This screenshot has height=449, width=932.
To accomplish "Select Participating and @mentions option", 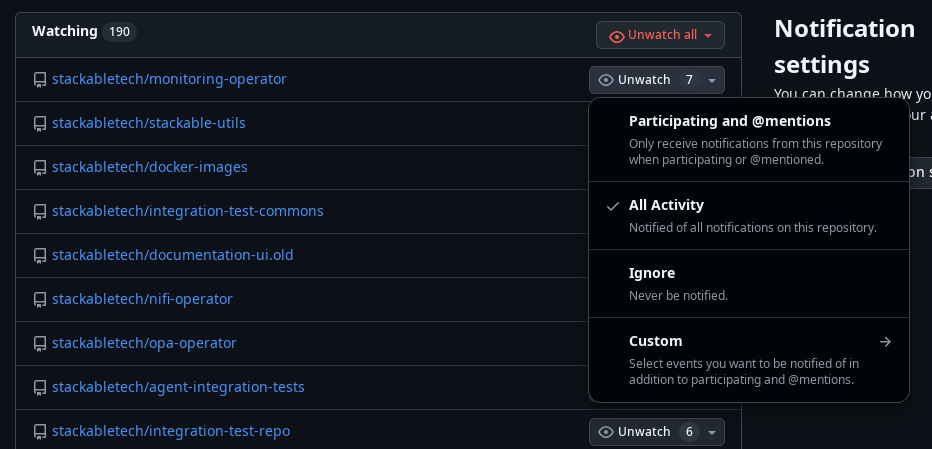I will click(x=749, y=140).
